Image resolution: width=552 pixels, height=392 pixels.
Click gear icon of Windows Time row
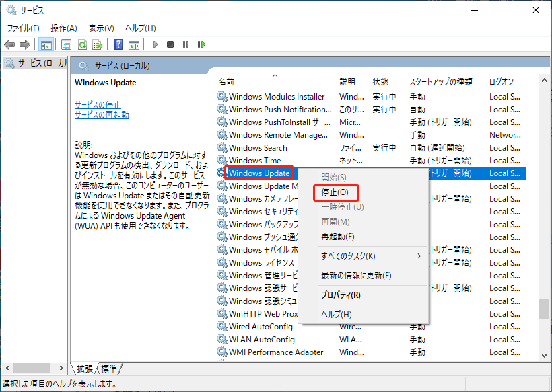click(221, 160)
